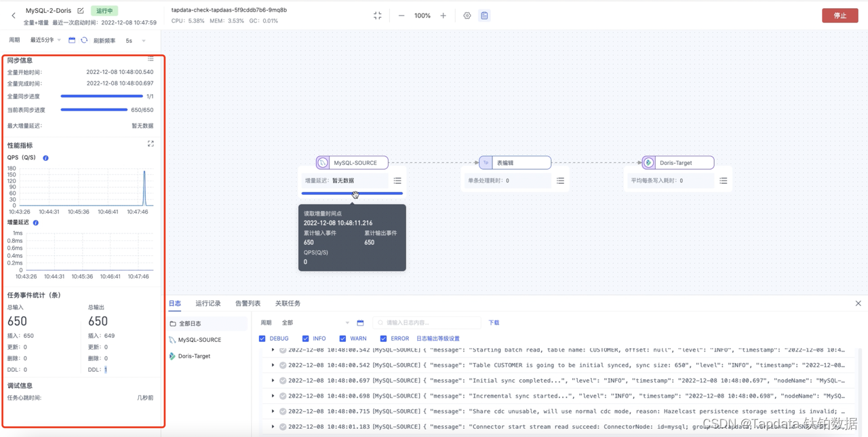This screenshot has width=868, height=437.
Task: Expand the Connector start stream read log
Action: point(273,427)
